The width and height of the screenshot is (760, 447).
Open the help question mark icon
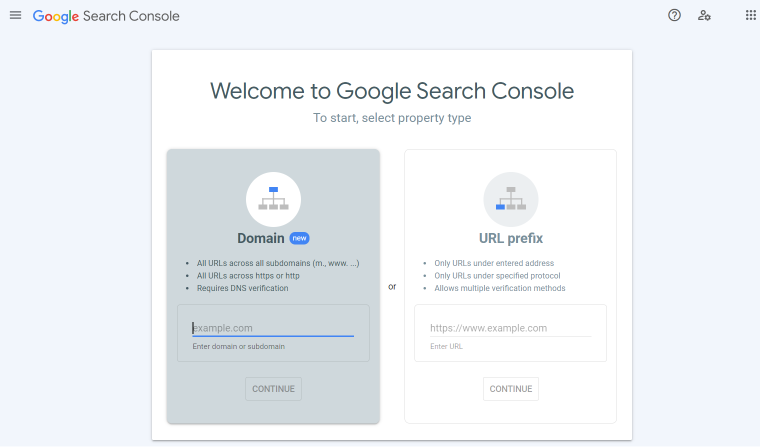tap(674, 16)
